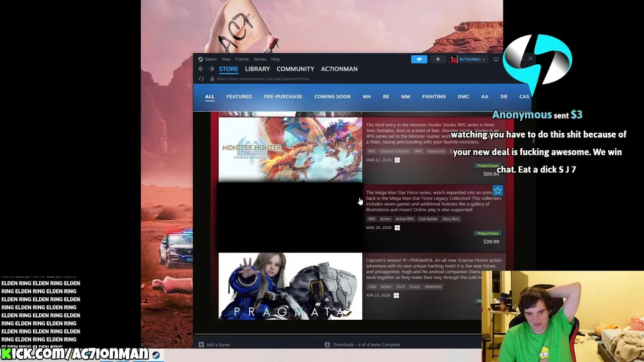Image resolution: width=644 pixels, height=362 pixels.
Task: Select the ALL sale tab
Action: pos(209,97)
